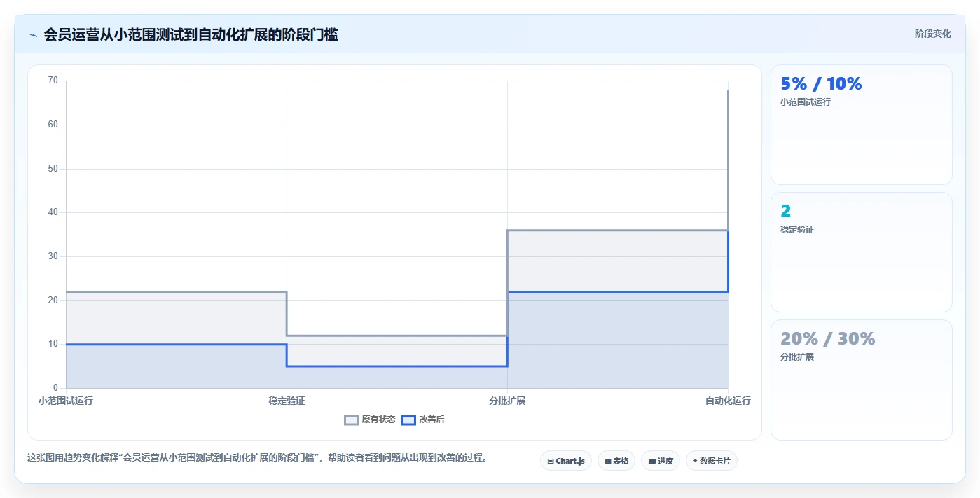This screenshot has width=980, height=498.
Task: Click the 阶段变化 label in header
Action: (x=933, y=34)
